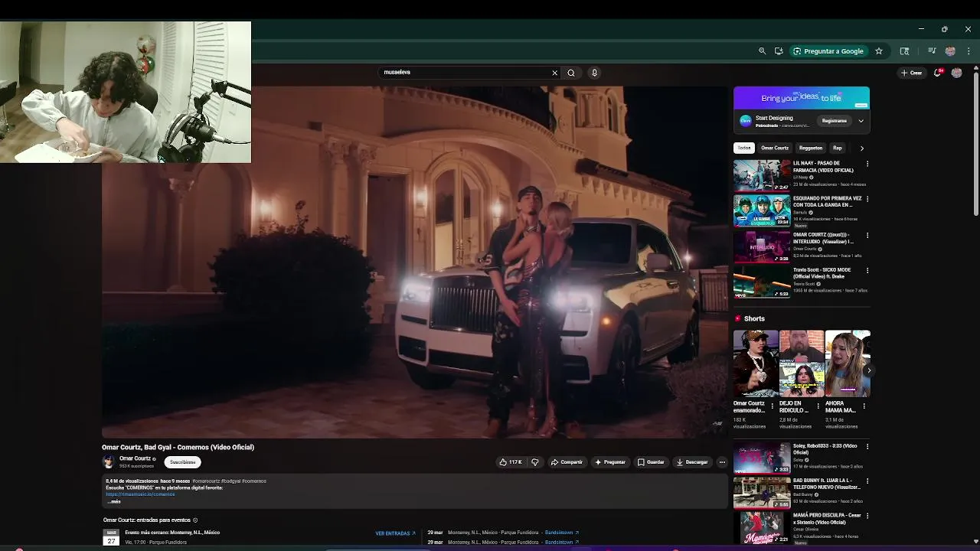Open the browser profile avatar

pos(950,51)
